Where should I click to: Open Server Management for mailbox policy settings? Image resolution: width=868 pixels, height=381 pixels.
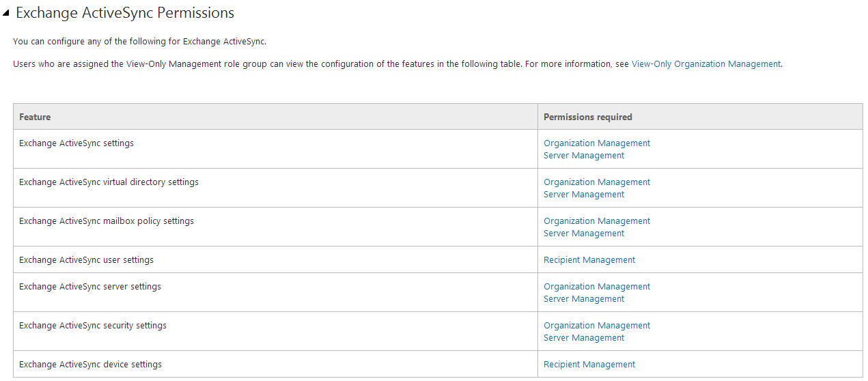584,234
